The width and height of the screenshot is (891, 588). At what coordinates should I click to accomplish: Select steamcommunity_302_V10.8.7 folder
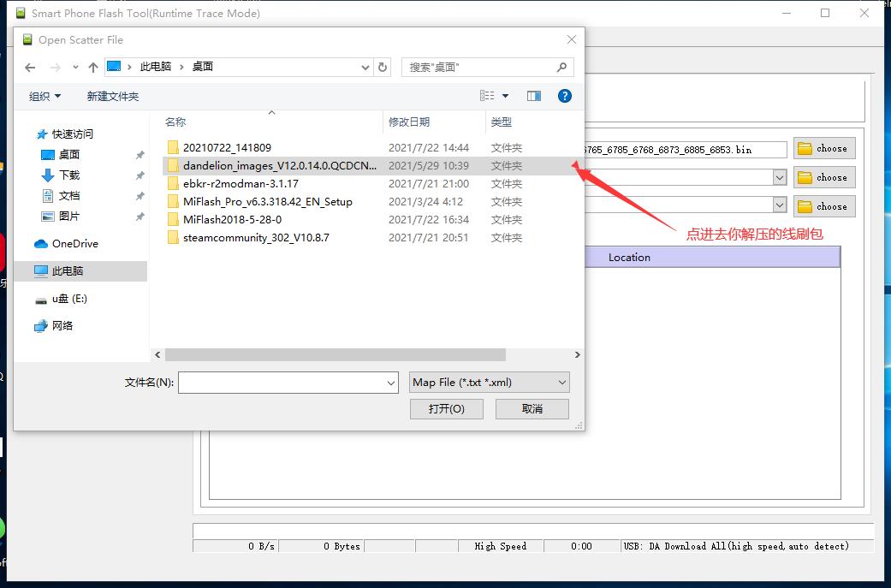[256, 237]
